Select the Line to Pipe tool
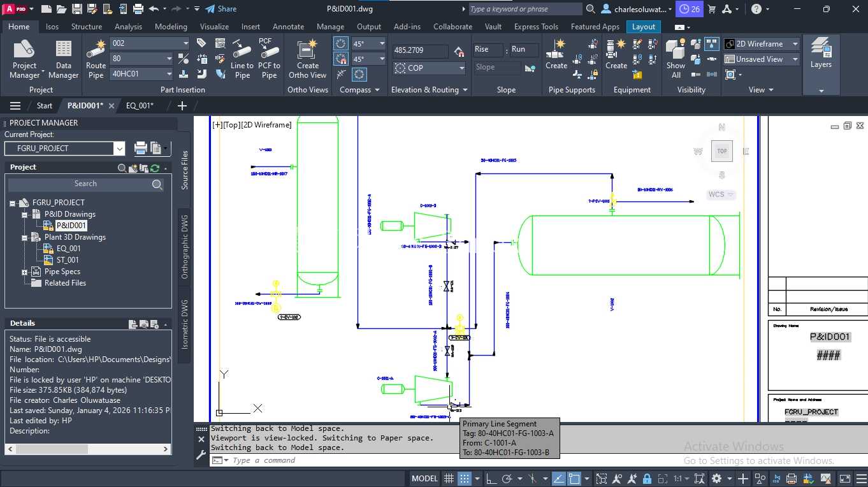This screenshot has height=487, width=868. pyautogui.click(x=242, y=59)
